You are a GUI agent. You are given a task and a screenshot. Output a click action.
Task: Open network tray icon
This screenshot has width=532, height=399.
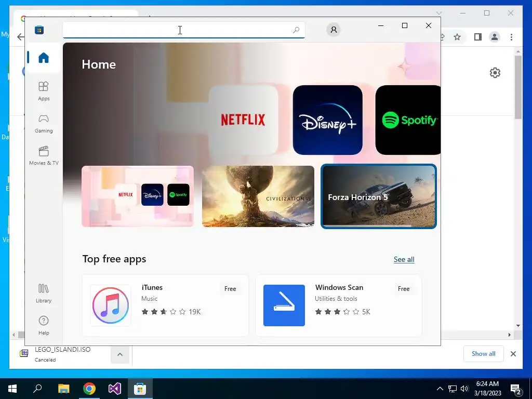[453, 389]
